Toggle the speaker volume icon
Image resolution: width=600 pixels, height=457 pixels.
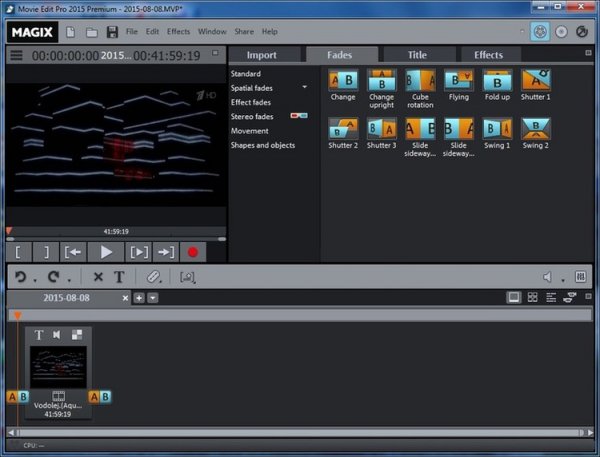coord(547,277)
